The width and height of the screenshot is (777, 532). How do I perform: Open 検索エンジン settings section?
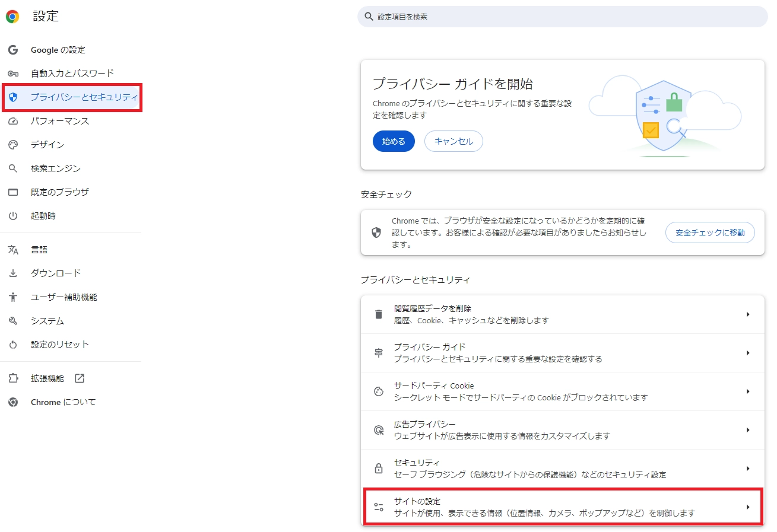click(56, 168)
